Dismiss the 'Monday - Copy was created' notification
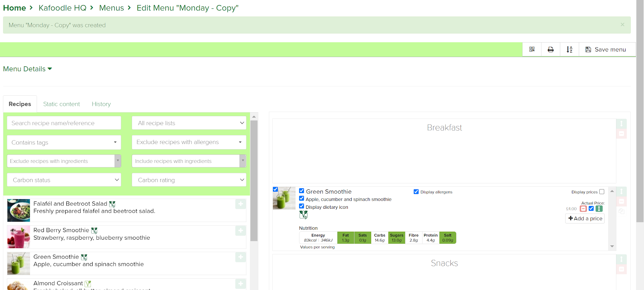644x290 pixels. tap(622, 25)
